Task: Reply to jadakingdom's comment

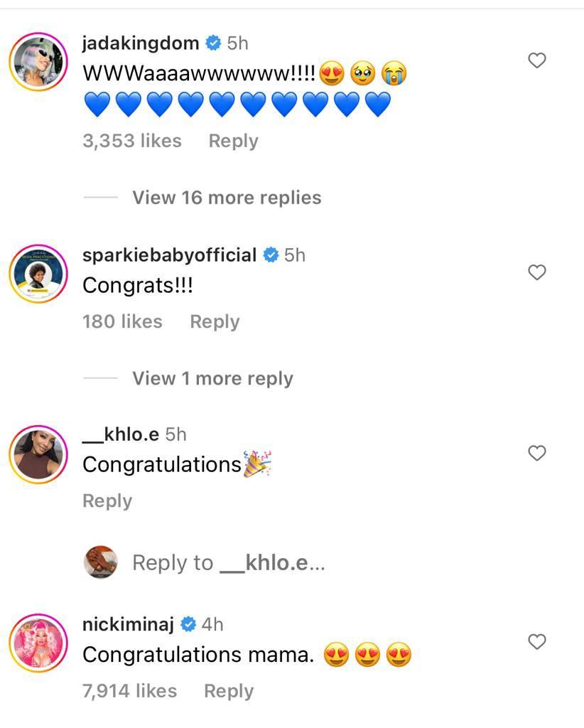Action: (x=233, y=141)
